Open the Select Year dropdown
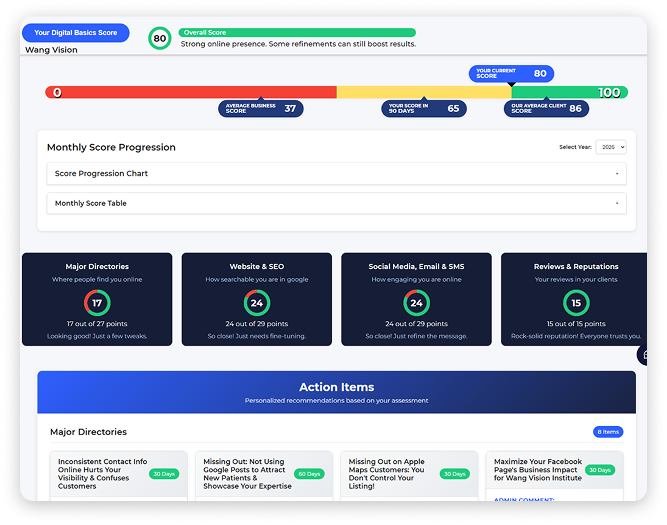667x525 pixels. [x=610, y=147]
